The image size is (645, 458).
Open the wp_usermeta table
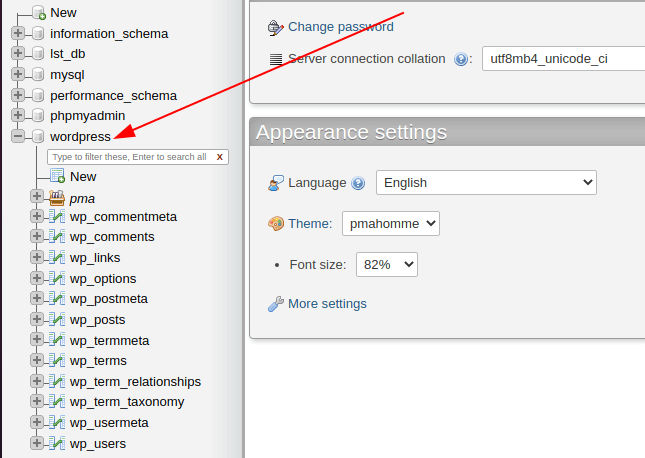click(x=109, y=423)
